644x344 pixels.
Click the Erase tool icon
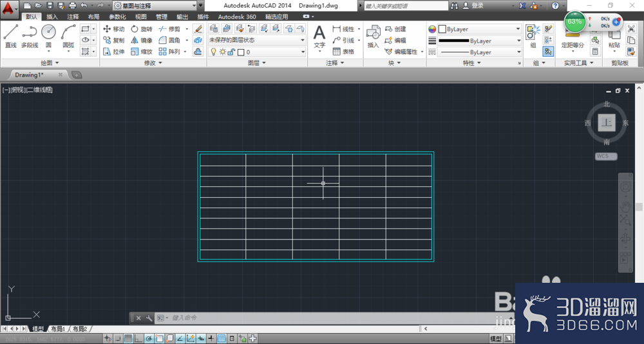pos(198,29)
